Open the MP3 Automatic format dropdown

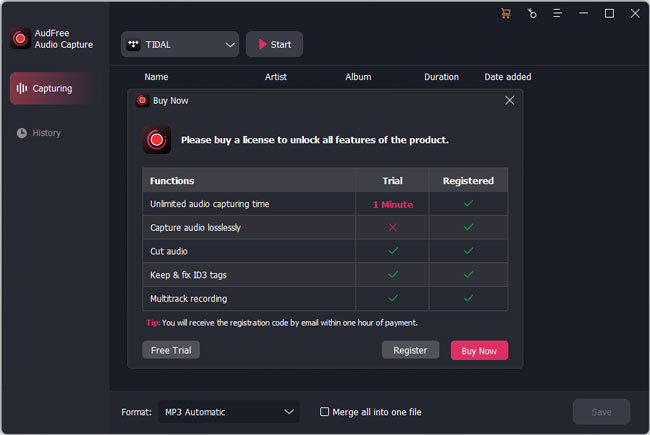point(228,412)
